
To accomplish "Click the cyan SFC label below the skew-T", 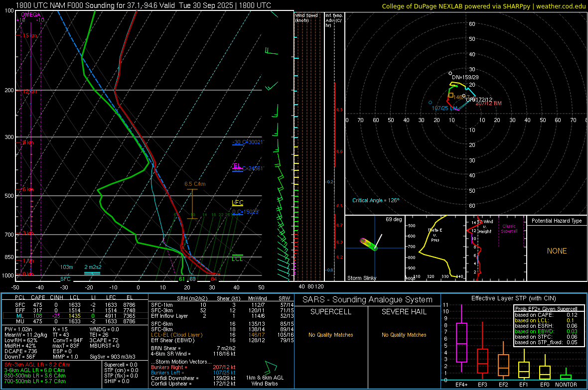I will [x=65, y=279].
